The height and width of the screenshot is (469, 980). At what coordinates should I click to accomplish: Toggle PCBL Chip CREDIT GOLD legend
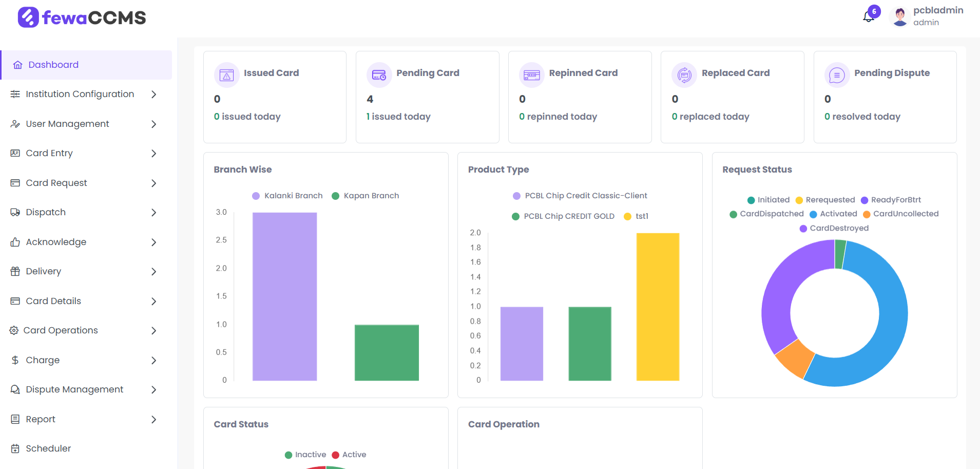pyautogui.click(x=563, y=216)
